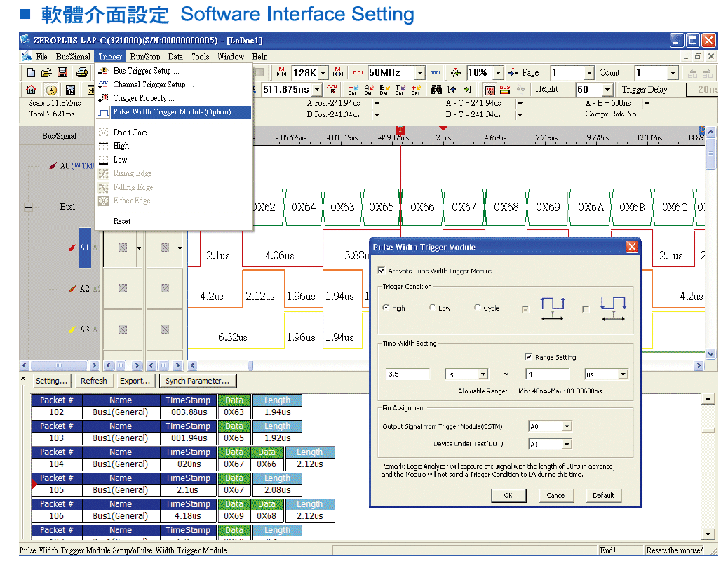Save with the floppy disk icon
This screenshot has width=728, height=568.
(x=62, y=72)
